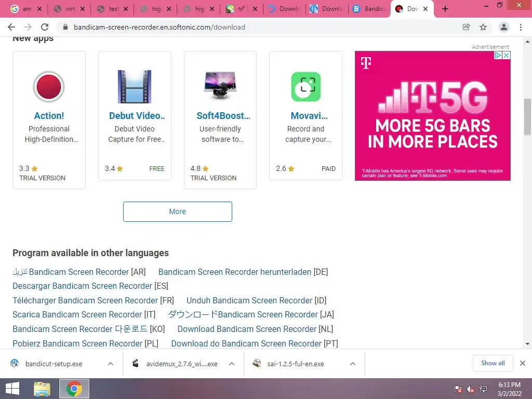
Task: Click the AdChoices triangle icon on ad
Action: pos(498,55)
